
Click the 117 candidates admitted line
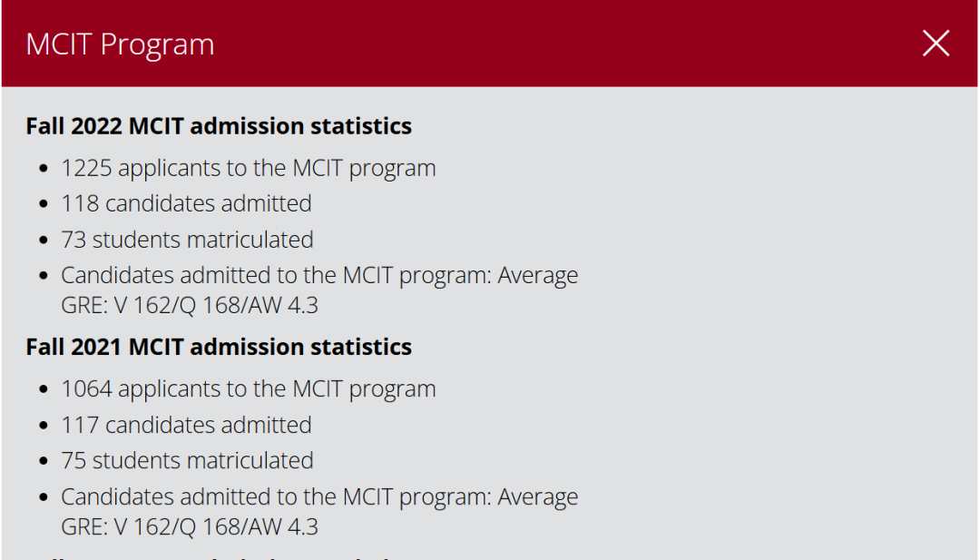tap(186, 425)
